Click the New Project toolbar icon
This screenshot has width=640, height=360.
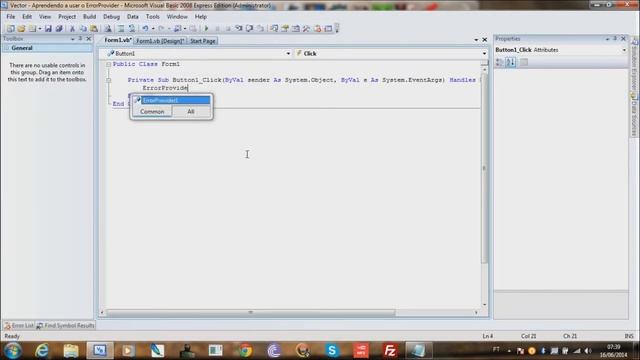pyautogui.click(x=11, y=29)
